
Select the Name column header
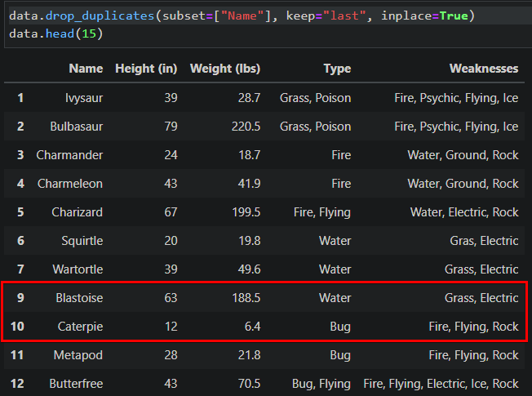click(86, 69)
